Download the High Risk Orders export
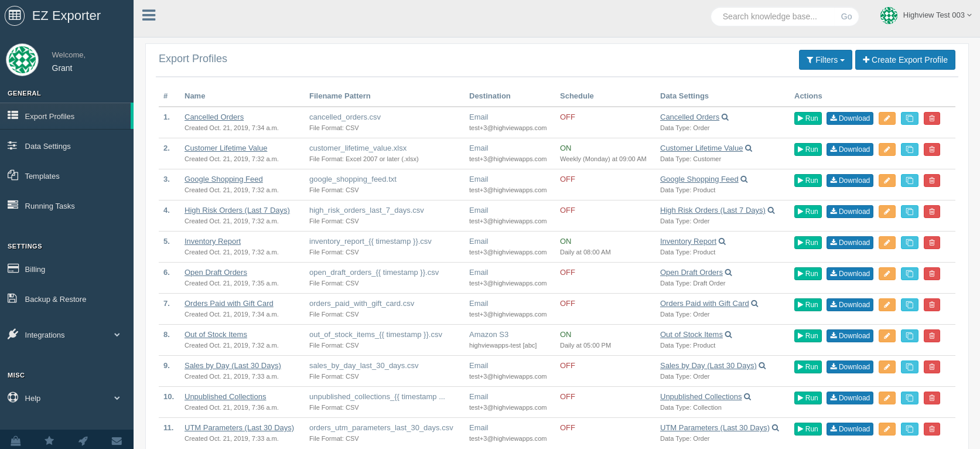 click(850, 212)
